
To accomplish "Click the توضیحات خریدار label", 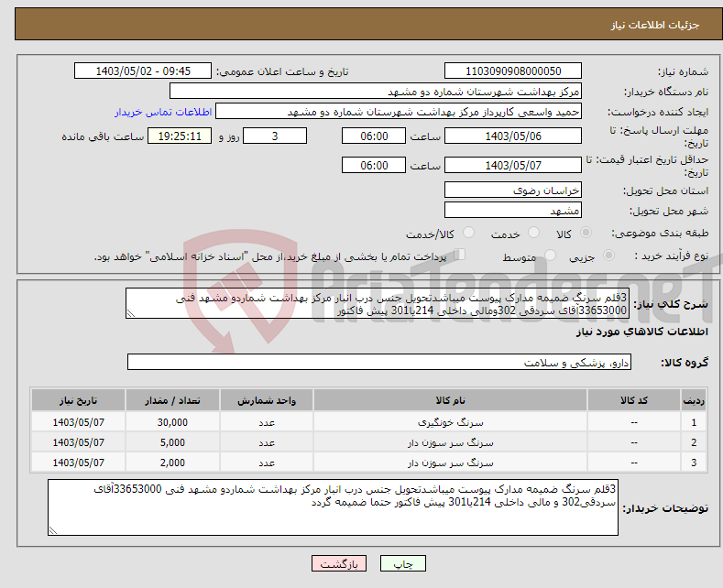I will pos(665,508).
